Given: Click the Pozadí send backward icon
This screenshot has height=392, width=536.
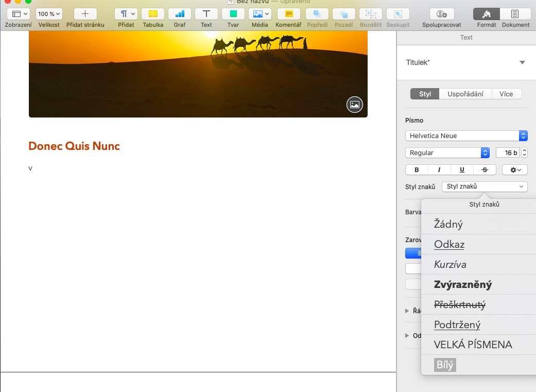Looking at the screenshot, I should [344, 14].
